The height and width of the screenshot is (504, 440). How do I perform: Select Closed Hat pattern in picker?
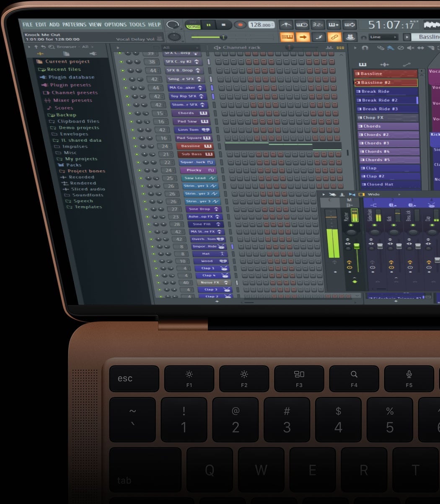point(391,184)
